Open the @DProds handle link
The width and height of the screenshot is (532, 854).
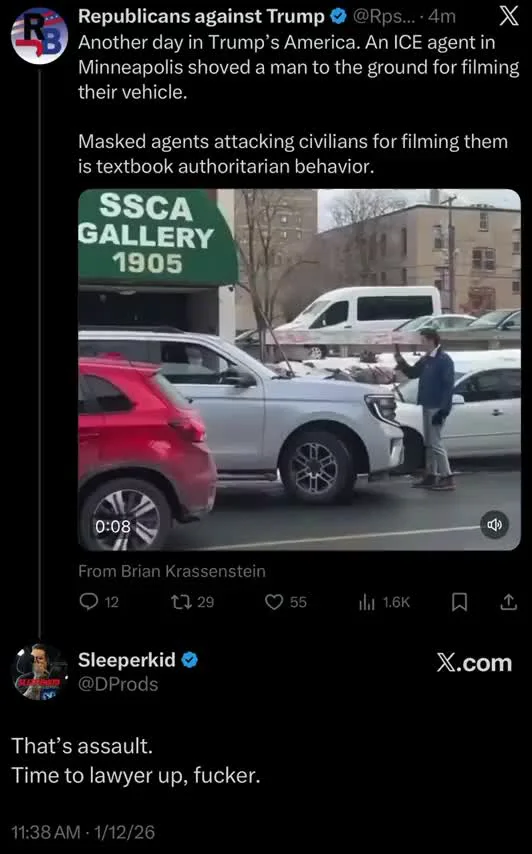(x=118, y=684)
